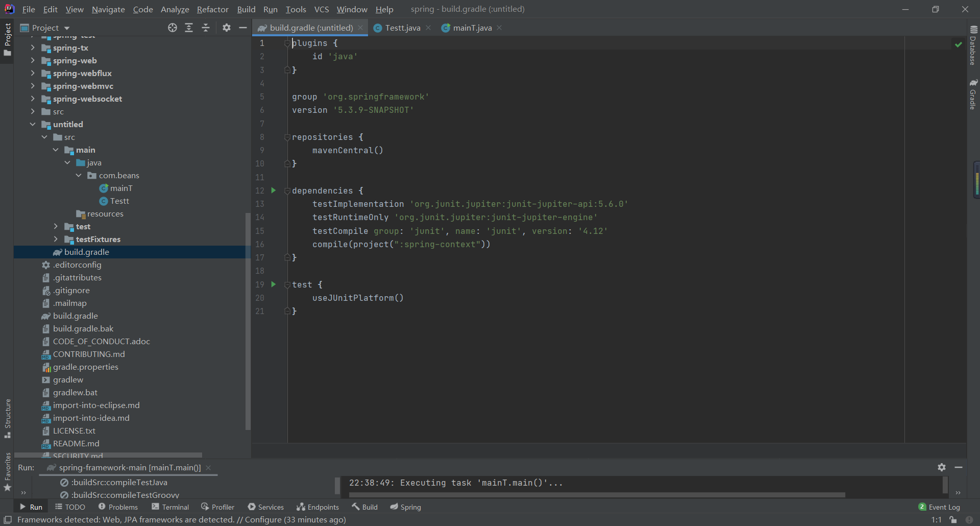Image resolution: width=980 pixels, height=526 pixels.
Task: Close the spring-framework-main run tab
Action: pos(208,467)
